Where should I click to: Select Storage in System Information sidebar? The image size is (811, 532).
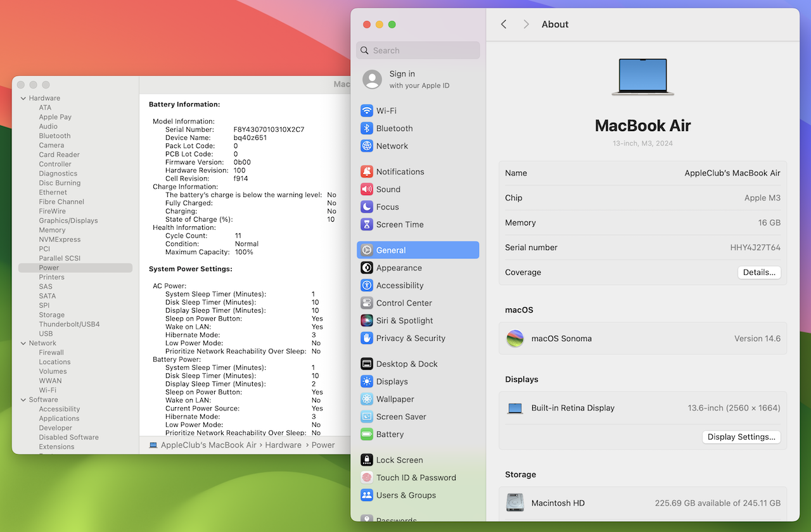51,315
